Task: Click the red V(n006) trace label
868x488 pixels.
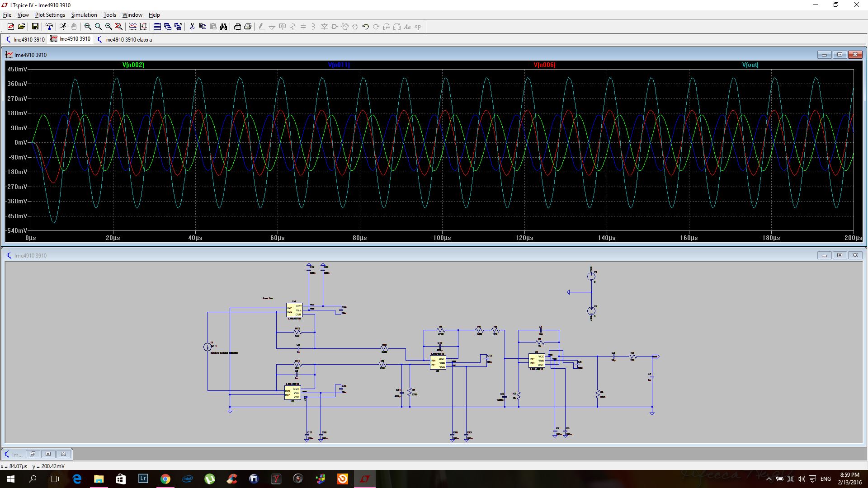Action: 545,65
